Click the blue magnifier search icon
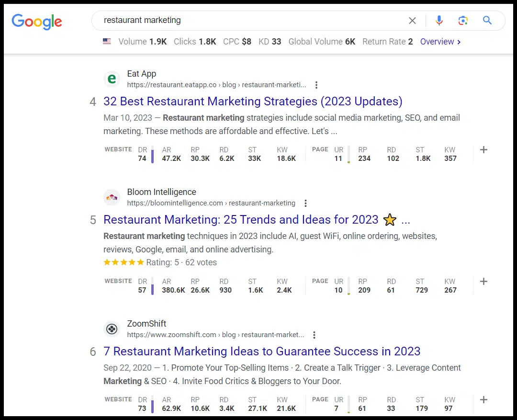517x420 pixels. tap(487, 21)
